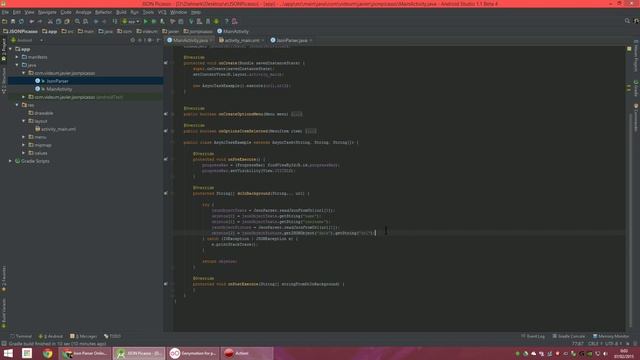Click the Help question mark icon
Image resolution: width=640 pixels, height=360 pixels.
tap(227, 21)
